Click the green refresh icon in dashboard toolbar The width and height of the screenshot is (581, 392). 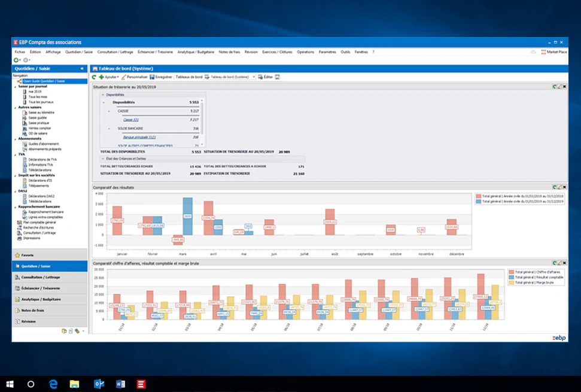pos(94,77)
